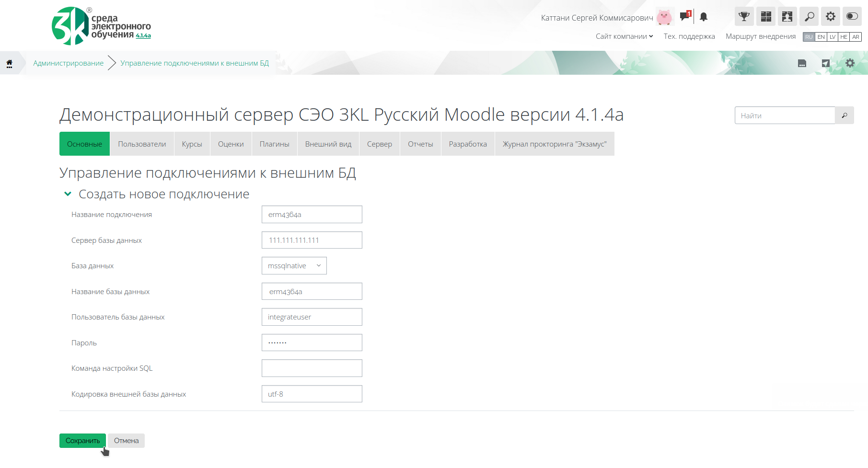The image size is (868, 468).
Task: Select the Пользователи tab
Action: (142, 144)
